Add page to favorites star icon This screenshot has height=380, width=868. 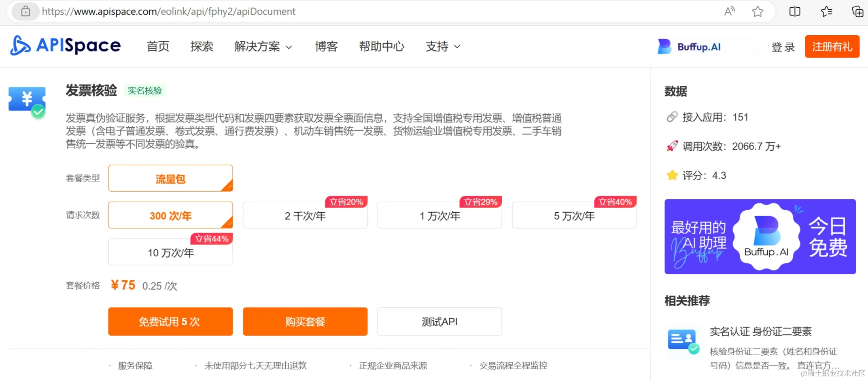click(758, 11)
